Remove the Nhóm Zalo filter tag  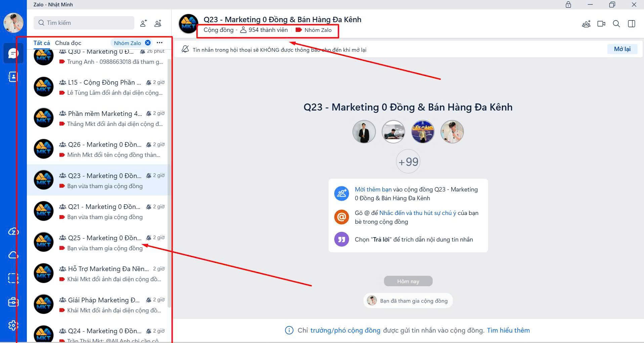click(148, 43)
